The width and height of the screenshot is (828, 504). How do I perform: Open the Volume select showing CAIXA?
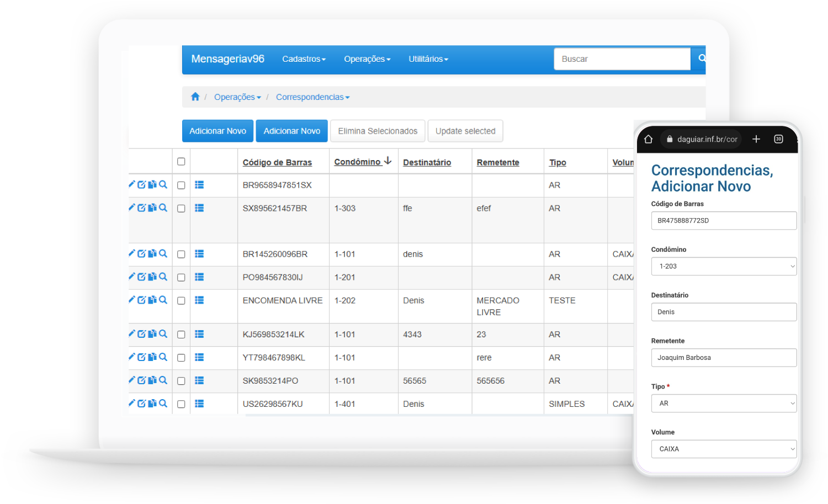(x=724, y=449)
